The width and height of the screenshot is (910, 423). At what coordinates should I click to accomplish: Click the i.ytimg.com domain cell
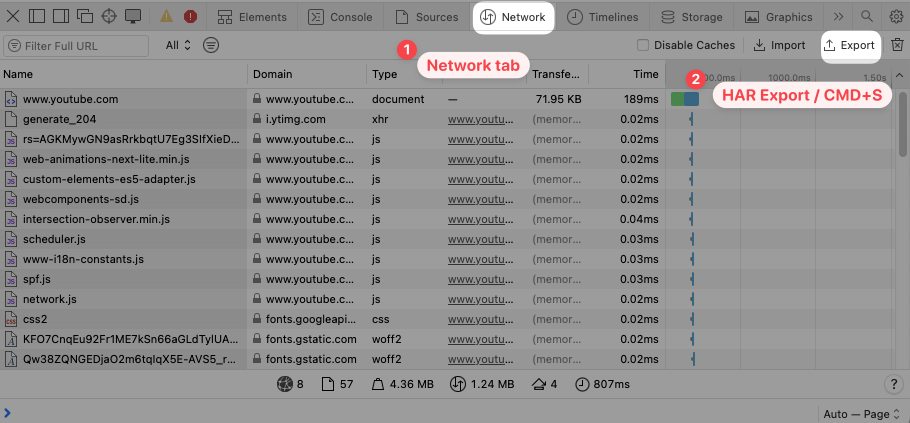coord(296,120)
